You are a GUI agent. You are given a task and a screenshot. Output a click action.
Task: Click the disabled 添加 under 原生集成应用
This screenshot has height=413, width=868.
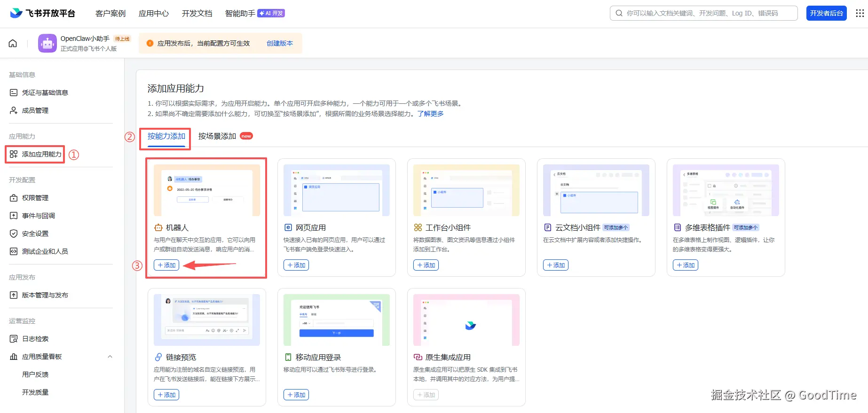click(426, 395)
